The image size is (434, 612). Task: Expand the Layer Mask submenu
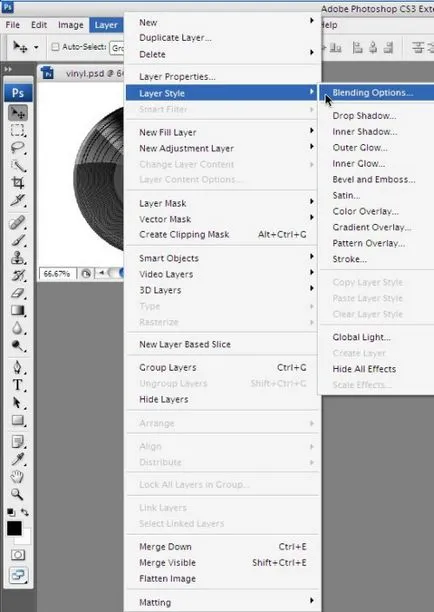[x=223, y=203]
